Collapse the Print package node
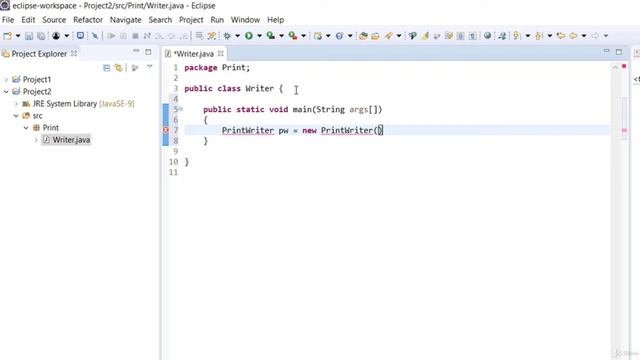This screenshot has width=640, height=360. pyautogui.click(x=26, y=128)
